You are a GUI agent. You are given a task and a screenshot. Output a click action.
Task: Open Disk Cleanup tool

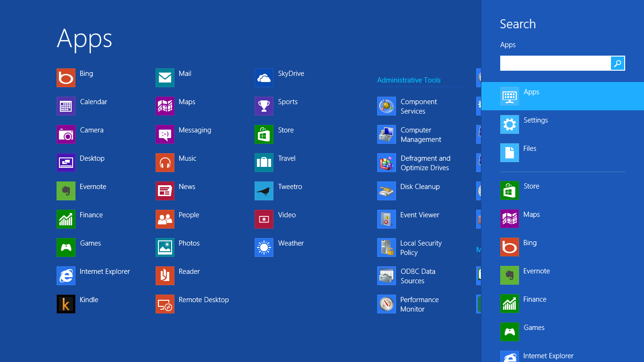[x=387, y=191]
